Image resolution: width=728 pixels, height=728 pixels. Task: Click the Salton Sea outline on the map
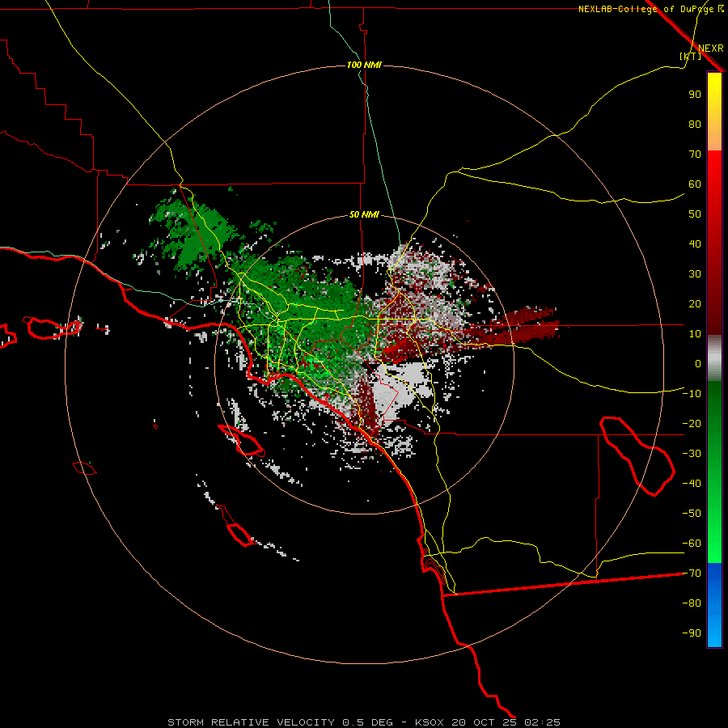pos(637,456)
